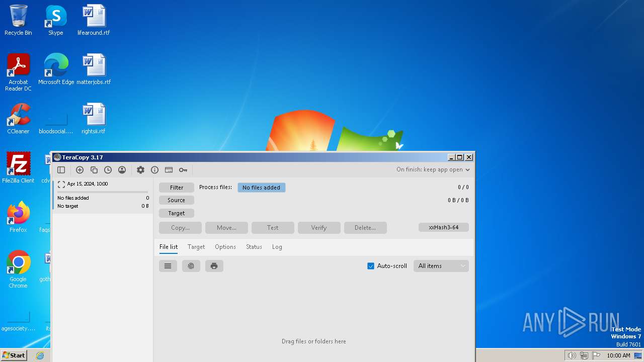Open FileZilla Client desktop shortcut
644x362 pixels.
pos(18,168)
